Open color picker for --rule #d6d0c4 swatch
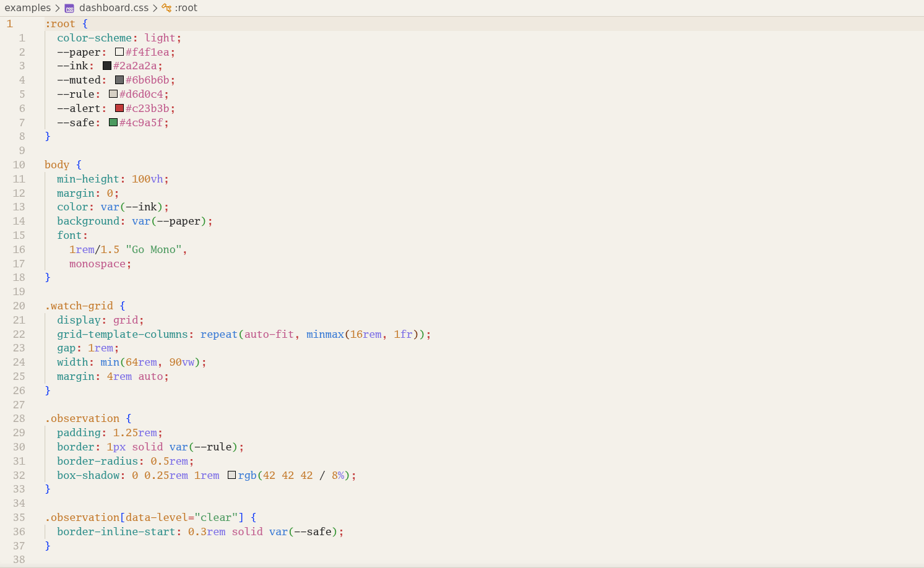This screenshot has width=924, height=568. pos(113,94)
